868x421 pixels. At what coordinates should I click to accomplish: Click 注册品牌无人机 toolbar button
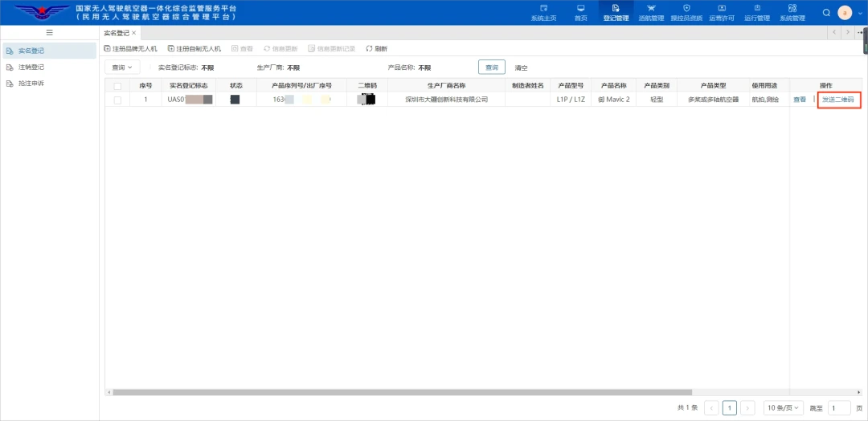131,49
